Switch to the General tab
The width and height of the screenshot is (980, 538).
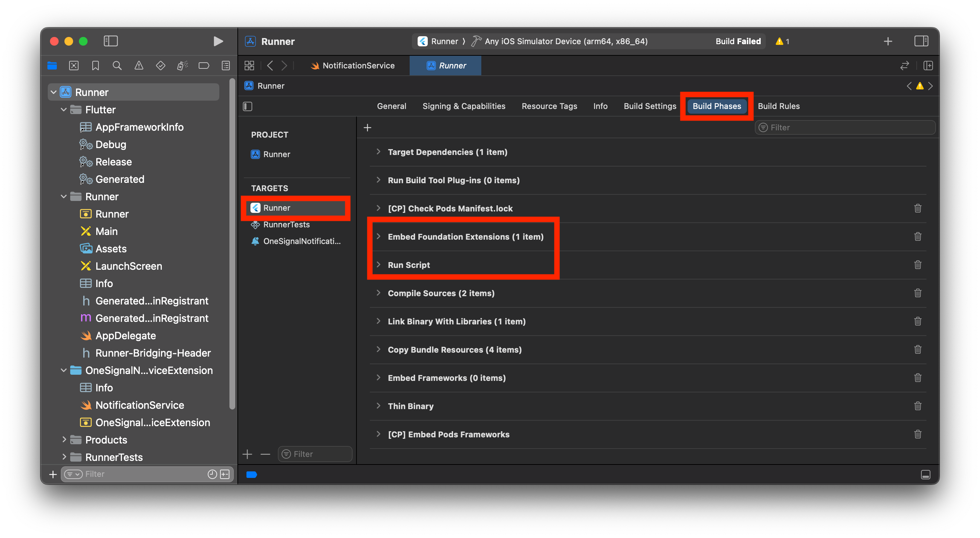click(392, 106)
